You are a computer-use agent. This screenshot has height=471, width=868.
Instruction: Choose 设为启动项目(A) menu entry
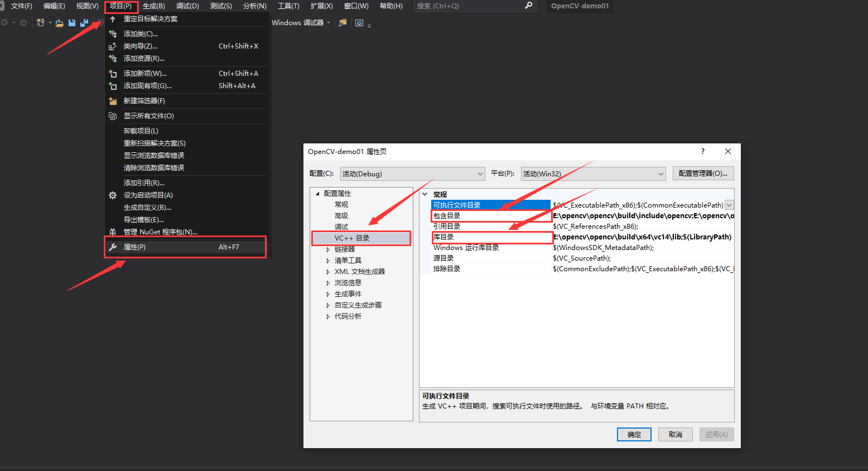point(187,195)
